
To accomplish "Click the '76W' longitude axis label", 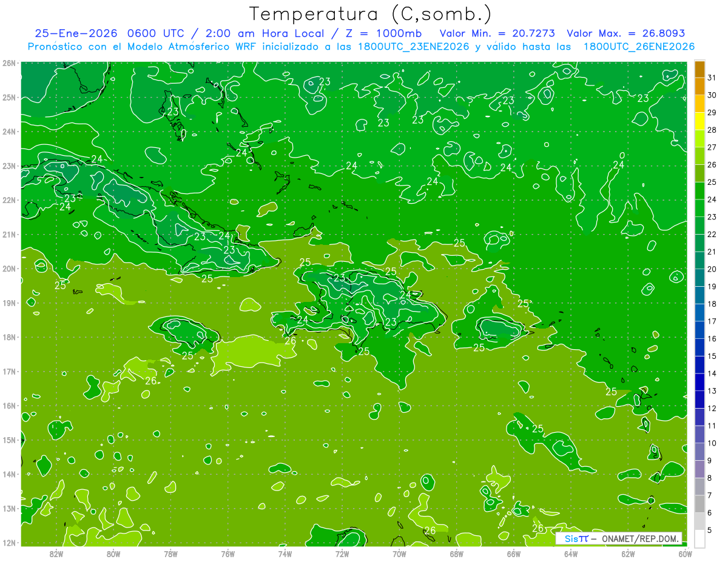I will [x=227, y=554].
